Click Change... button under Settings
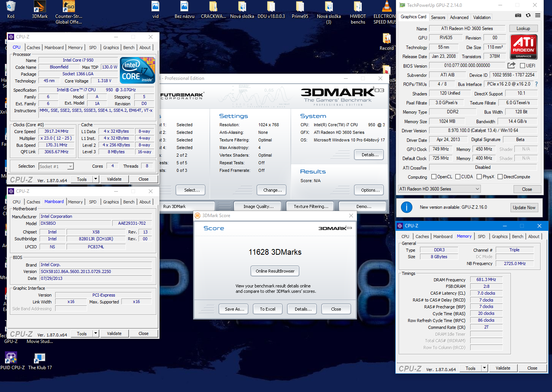Viewport: 552px width, 392px height. tap(272, 190)
